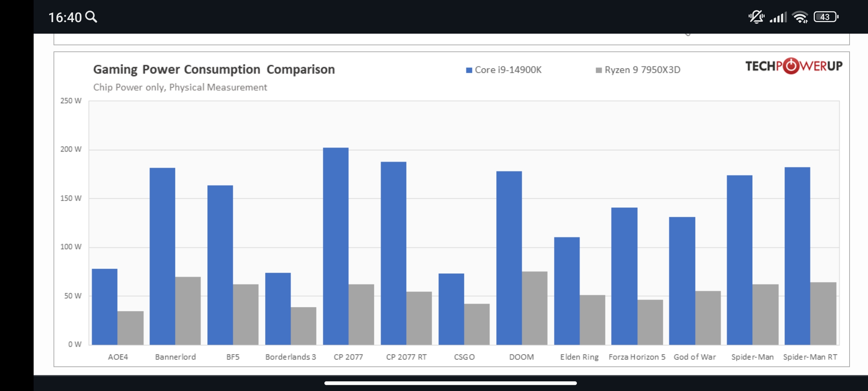Click the gray DOOM bar

[x=535, y=308]
